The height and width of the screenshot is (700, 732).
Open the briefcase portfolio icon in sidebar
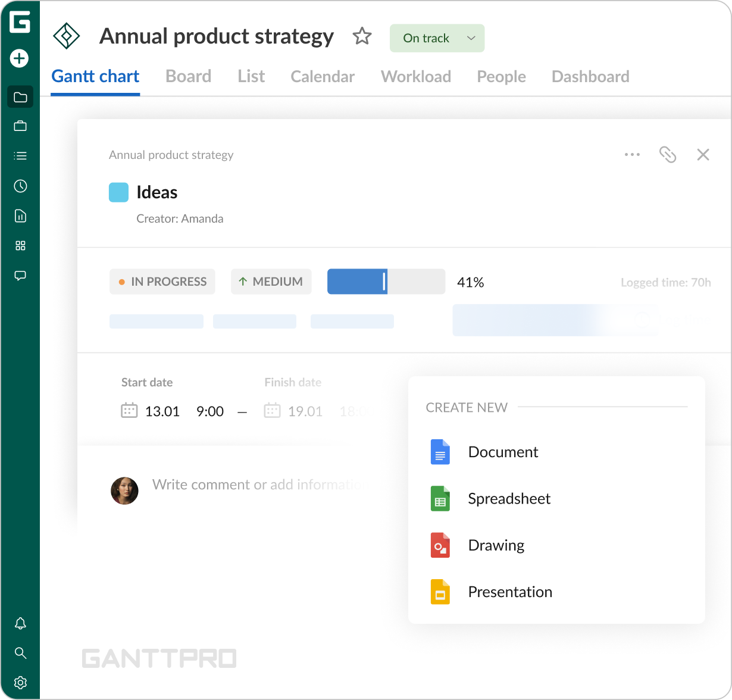click(x=20, y=126)
